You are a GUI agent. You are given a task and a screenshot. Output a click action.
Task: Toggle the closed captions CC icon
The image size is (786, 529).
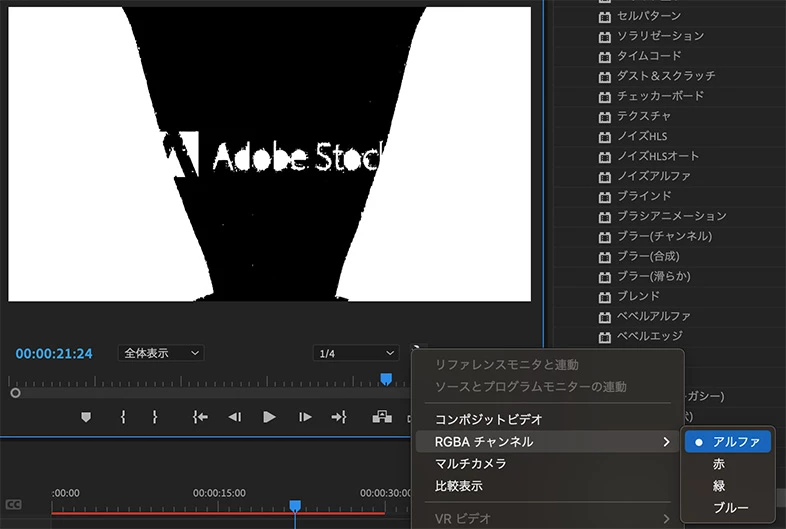coord(14,504)
